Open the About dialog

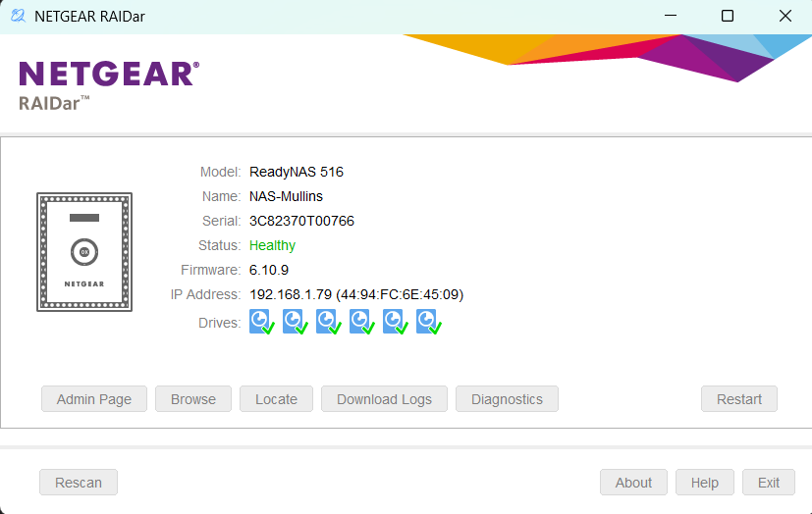tap(633, 482)
